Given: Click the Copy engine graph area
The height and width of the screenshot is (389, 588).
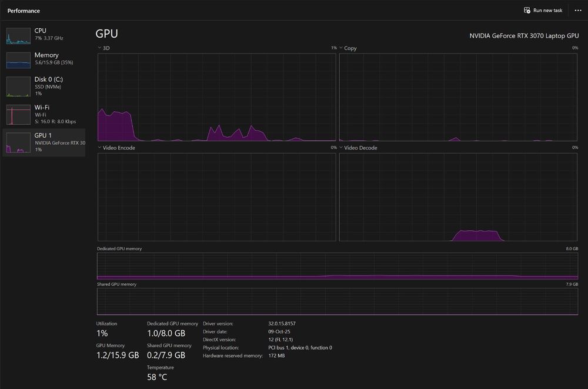Looking at the screenshot, I should (458, 97).
